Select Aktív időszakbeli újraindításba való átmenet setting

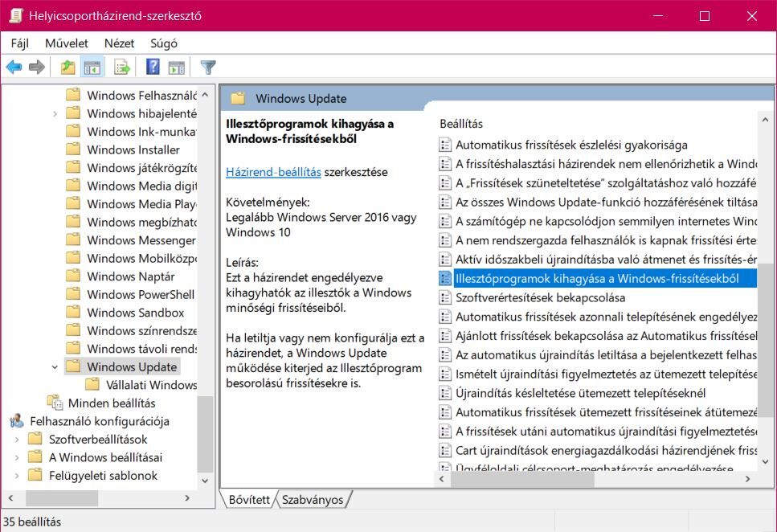(598, 260)
